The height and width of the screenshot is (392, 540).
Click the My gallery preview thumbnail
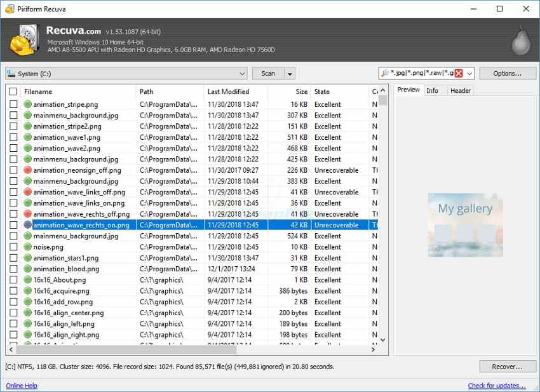(465, 225)
